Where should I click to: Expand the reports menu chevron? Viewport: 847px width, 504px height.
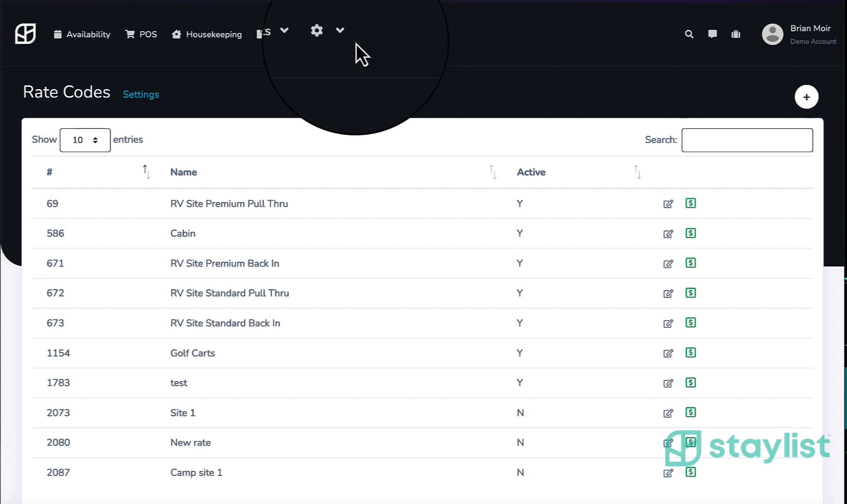coord(284,31)
